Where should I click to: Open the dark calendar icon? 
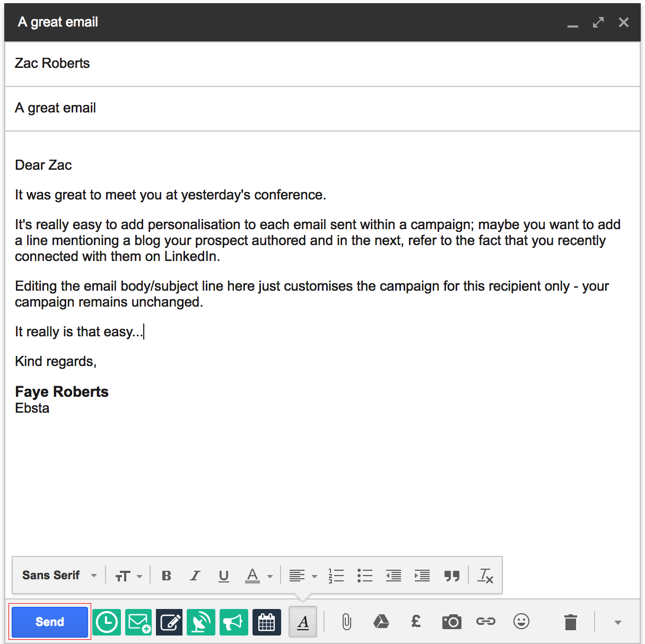pyautogui.click(x=266, y=622)
